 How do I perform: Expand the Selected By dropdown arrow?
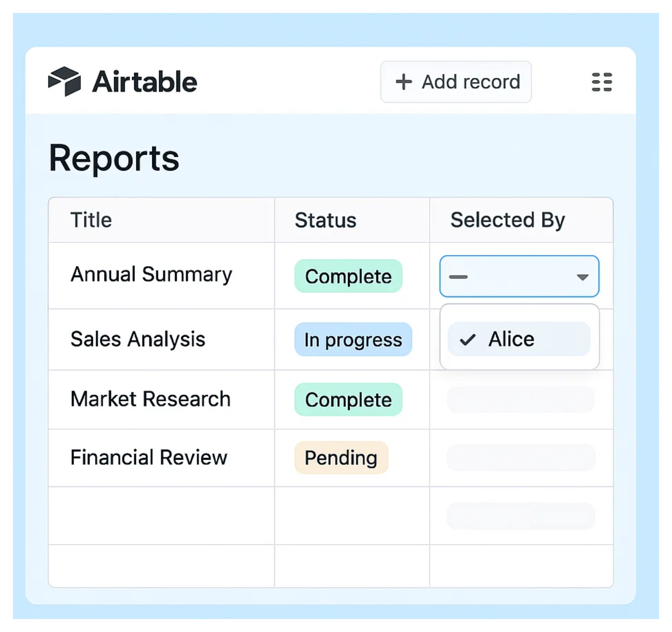(x=583, y=277)
